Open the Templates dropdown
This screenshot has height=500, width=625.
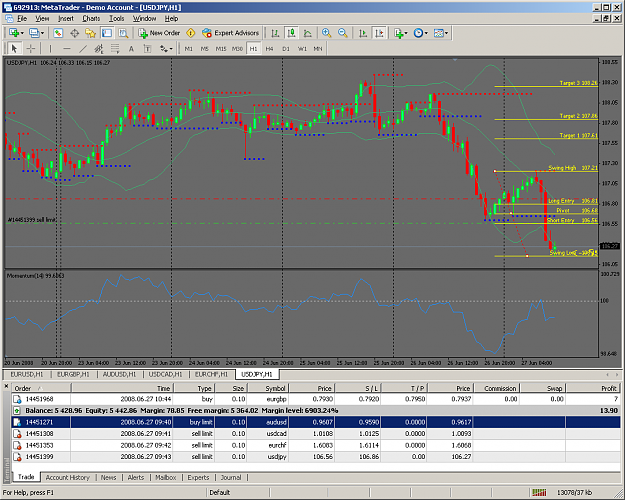[441, 33]
